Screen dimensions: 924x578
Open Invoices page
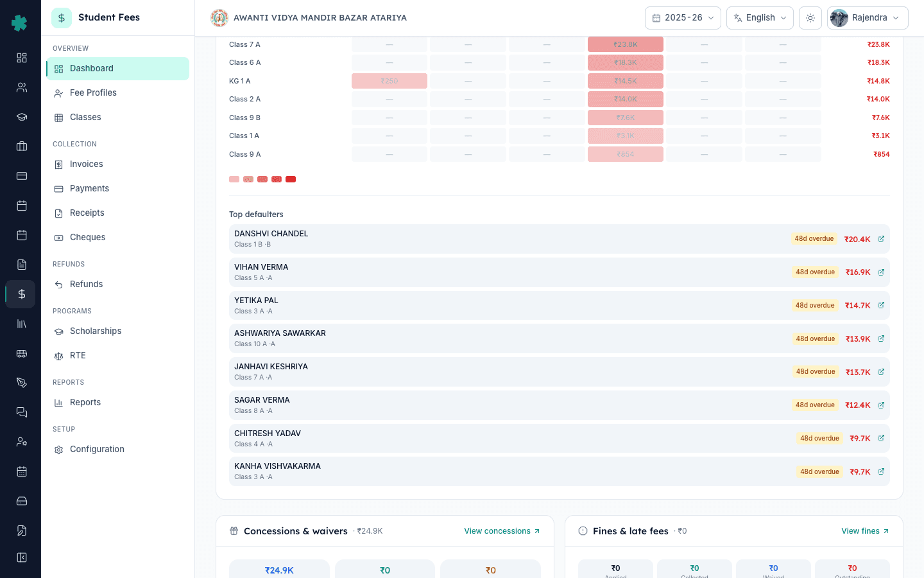pos(117,164)
